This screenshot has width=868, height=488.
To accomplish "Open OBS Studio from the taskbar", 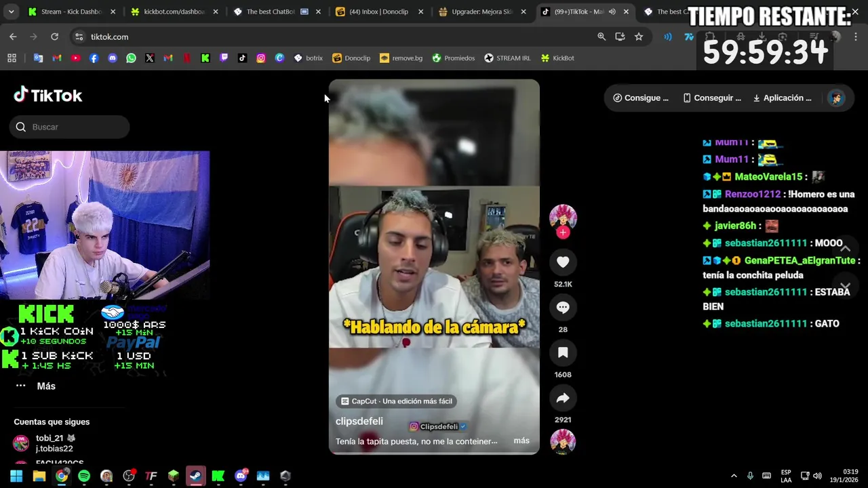I will [x=129, y=476].
